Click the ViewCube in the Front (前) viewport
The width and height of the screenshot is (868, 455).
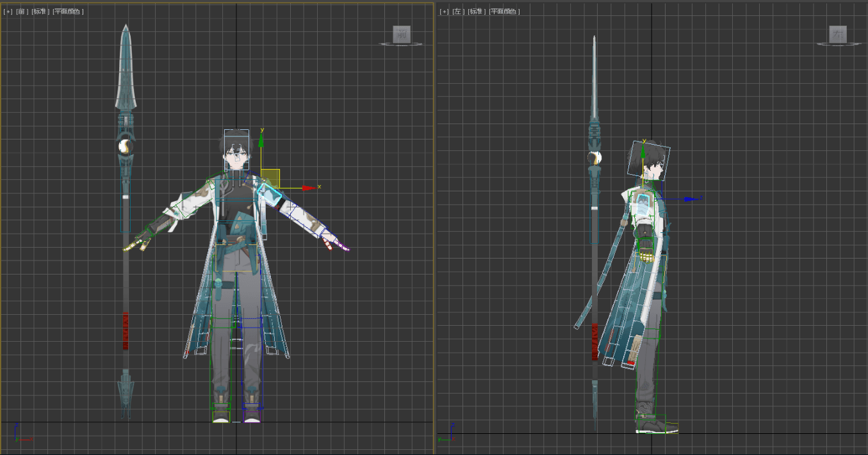[x=402, y=35]
